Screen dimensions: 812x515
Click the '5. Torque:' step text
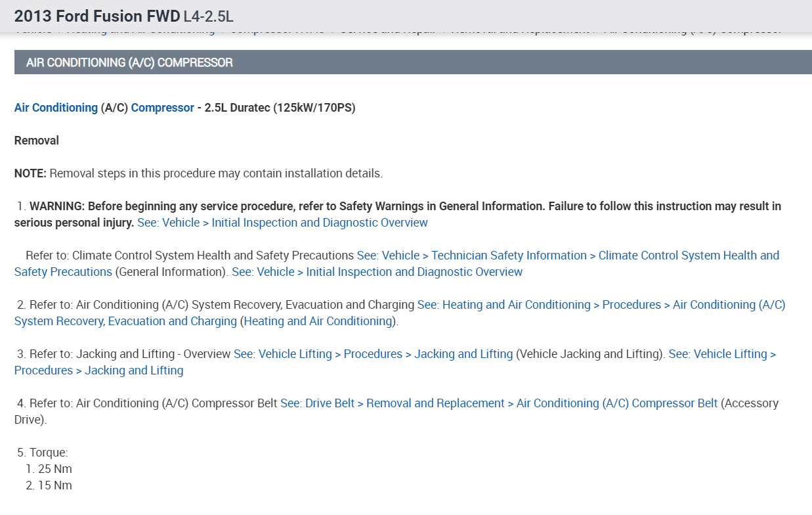(43, 453)
